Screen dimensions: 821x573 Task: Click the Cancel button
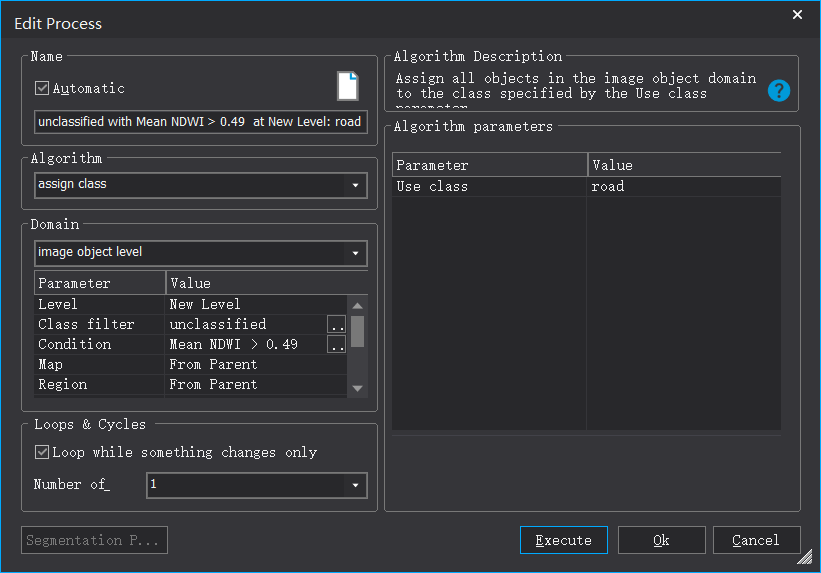tap(756, 540)
